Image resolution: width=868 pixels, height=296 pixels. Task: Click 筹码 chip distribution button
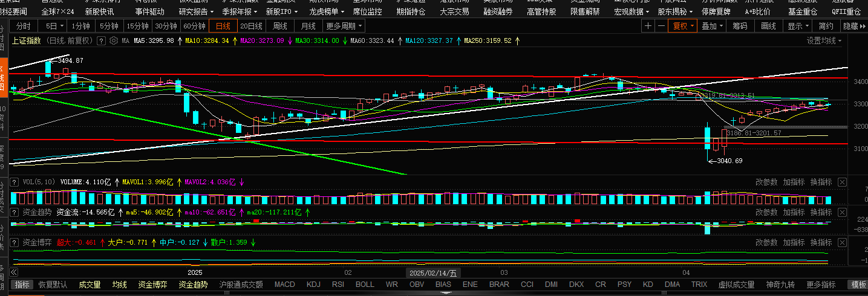click(740, 26)
